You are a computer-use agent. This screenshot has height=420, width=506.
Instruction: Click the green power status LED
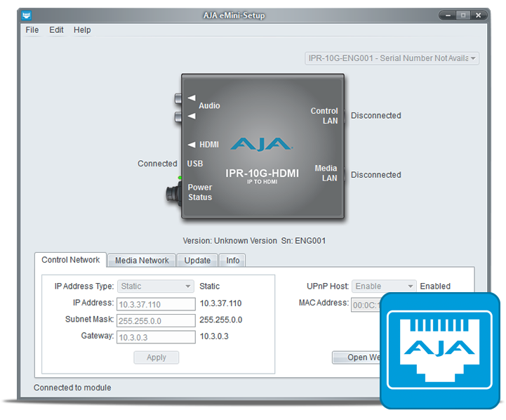pyautogui.click(x=180, y=178)
